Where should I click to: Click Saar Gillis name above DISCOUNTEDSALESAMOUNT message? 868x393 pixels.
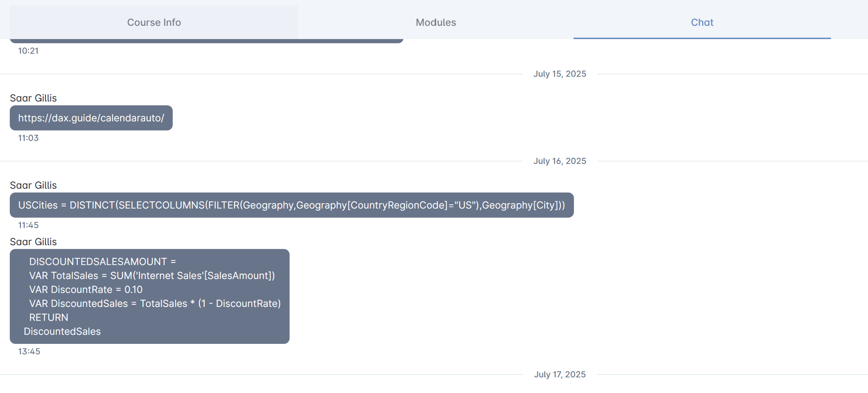click(33, 242)
